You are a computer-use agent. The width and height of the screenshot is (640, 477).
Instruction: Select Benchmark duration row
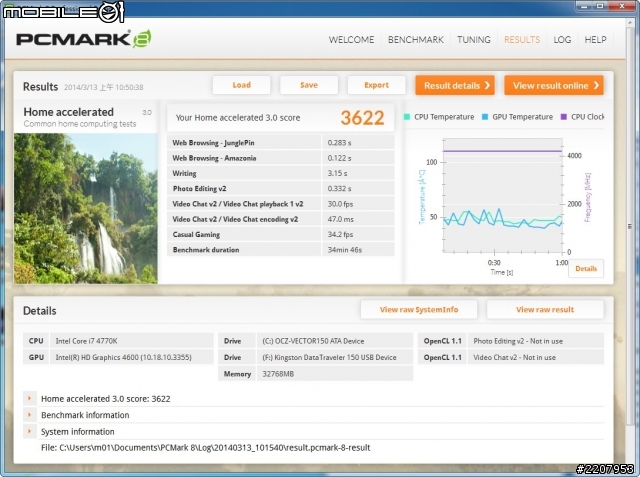281,250
